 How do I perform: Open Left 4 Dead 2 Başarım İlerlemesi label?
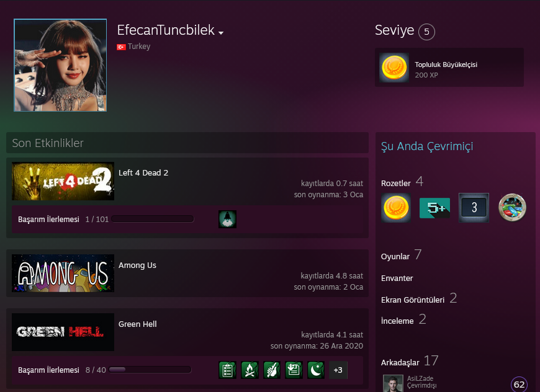click(48, 219)
